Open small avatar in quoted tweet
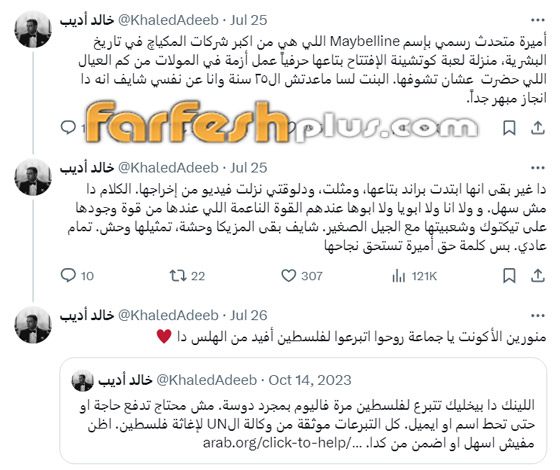 (x=82, y=381)
